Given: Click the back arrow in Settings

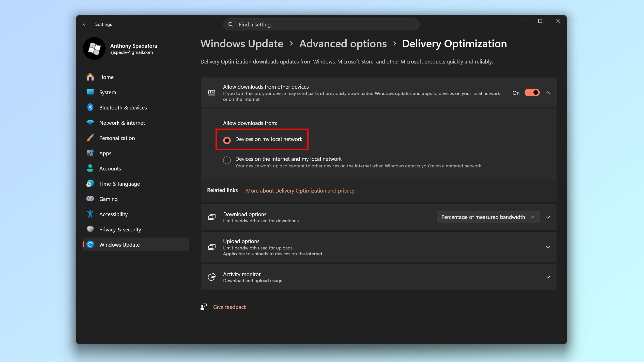Looking at the screenshot, I should 85,24.
